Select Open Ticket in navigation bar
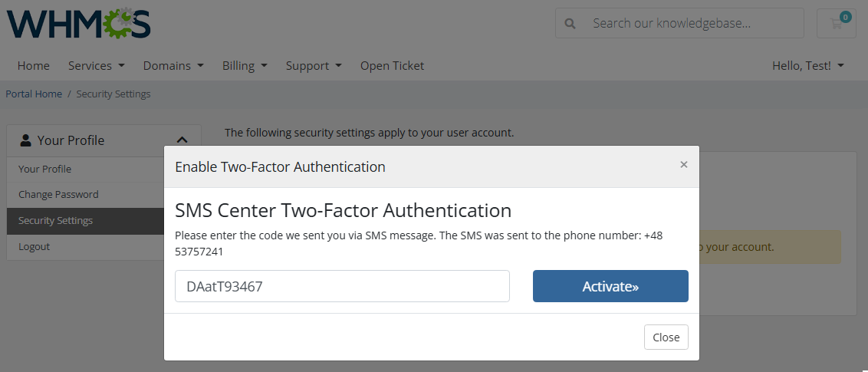868x372 pixels. tap(392, 66)
